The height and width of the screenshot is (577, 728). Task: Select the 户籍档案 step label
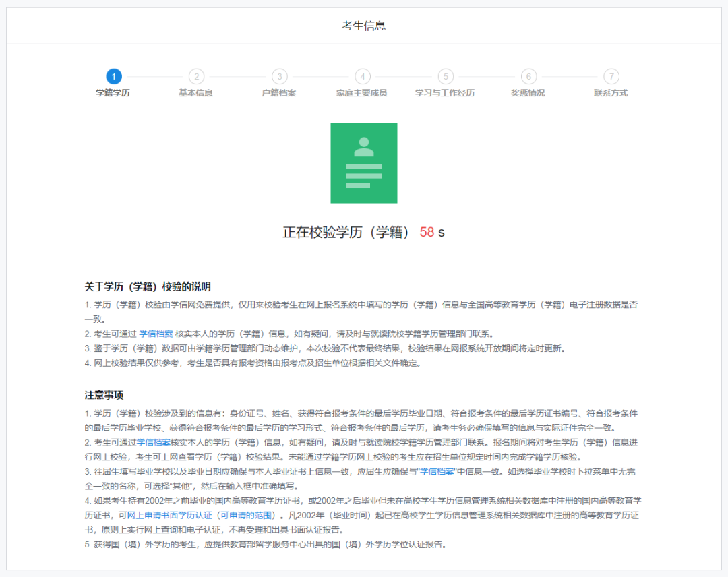[x=279, y=93]
